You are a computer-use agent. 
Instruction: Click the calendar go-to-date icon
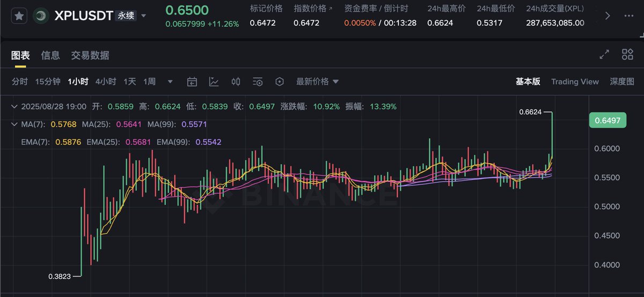pyautogui.click(x=192, y=81)
